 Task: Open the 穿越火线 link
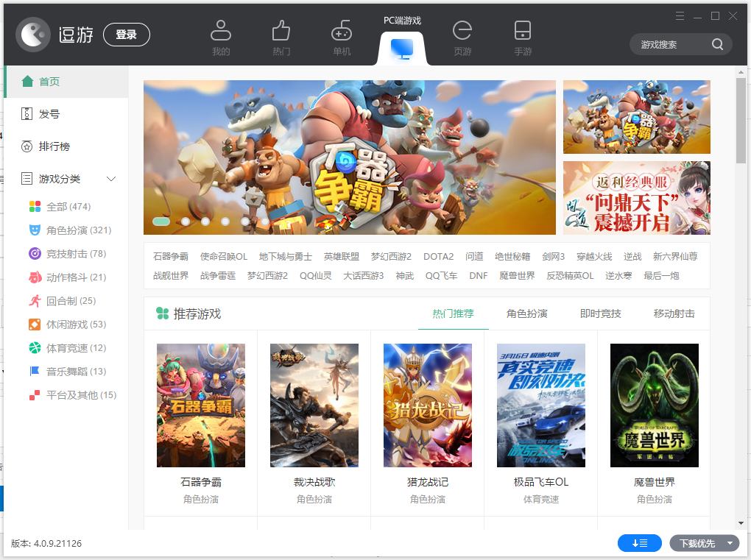coord(594,257)
